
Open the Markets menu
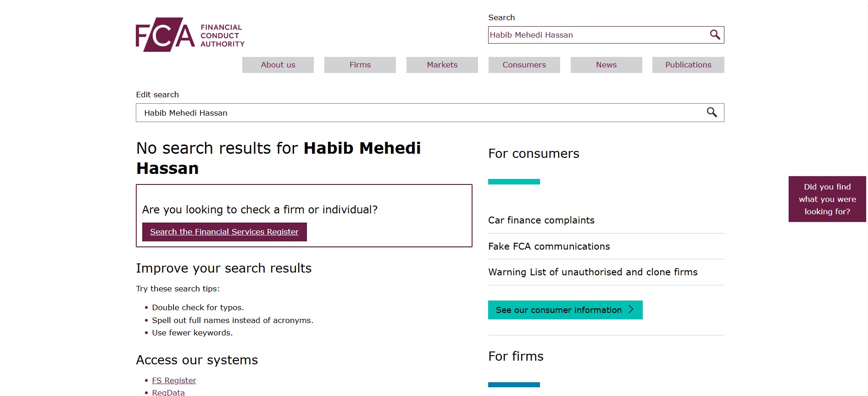point(442,65)
